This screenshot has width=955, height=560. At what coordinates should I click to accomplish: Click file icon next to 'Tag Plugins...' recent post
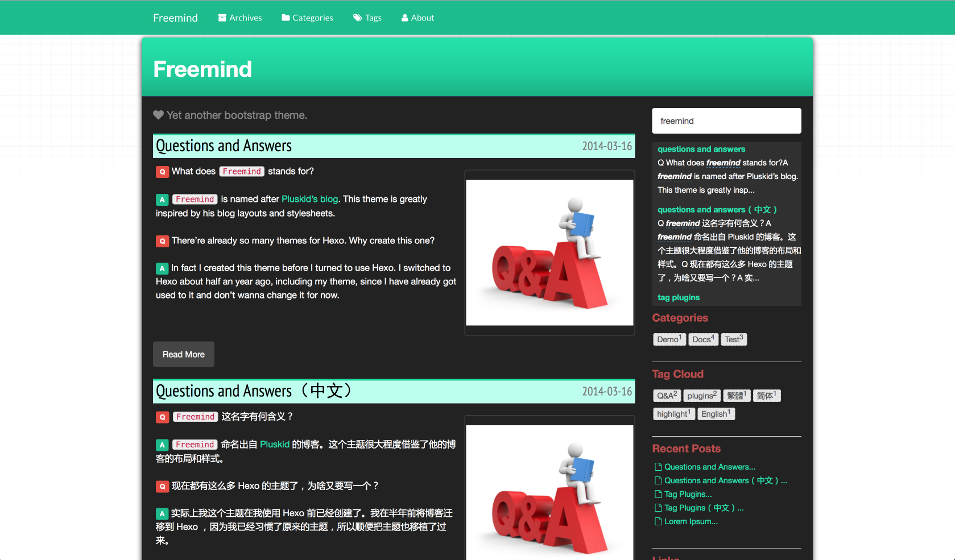(x=658, y=494)
